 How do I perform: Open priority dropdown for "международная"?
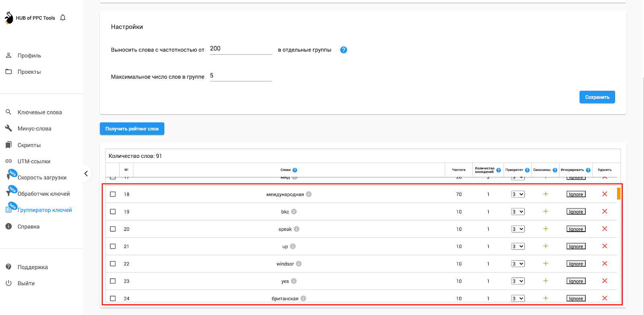(x=518, y=194)
